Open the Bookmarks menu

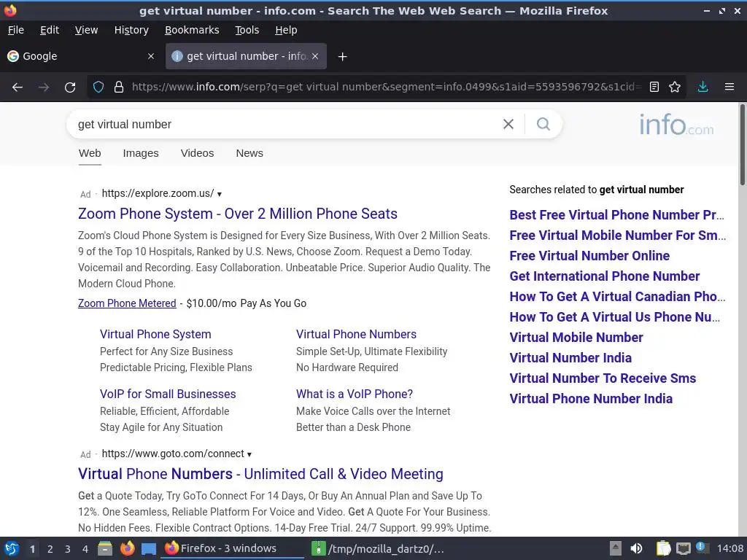click(192, 30)
